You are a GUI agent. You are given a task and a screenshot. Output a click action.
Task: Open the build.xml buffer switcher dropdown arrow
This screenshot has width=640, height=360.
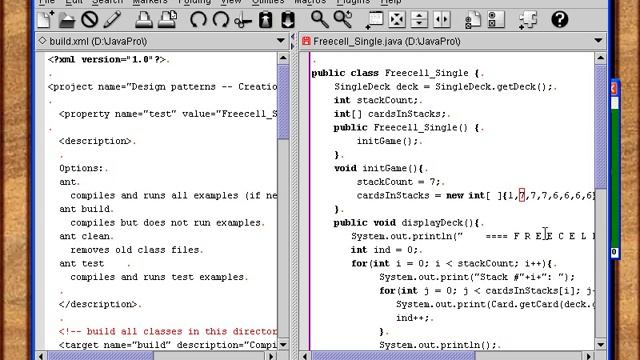click(280, 41)
